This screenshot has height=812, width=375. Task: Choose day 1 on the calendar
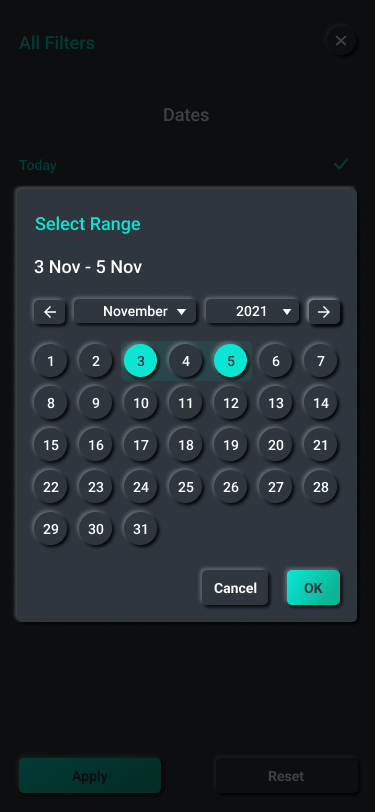click(50, 361)
